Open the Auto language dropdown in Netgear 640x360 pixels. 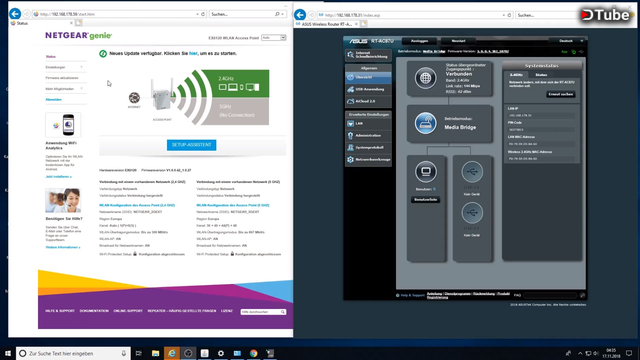pos(273,38)
